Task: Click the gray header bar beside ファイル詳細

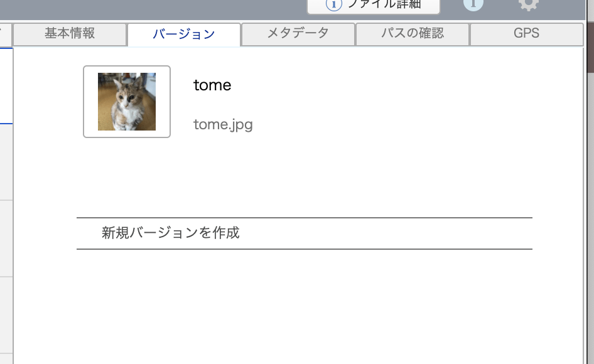Action: (151, 9)
